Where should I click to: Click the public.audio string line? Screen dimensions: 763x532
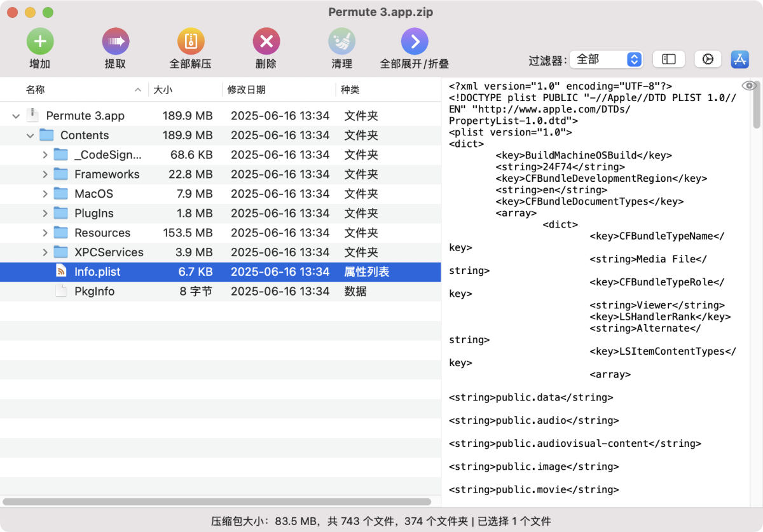point(533,421)
